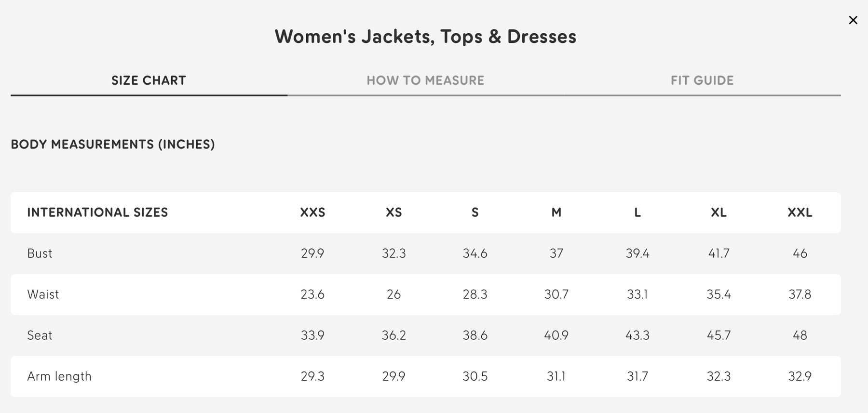Click the Bust row label
This screenshot has height=413, width=868.
(40, 253)
